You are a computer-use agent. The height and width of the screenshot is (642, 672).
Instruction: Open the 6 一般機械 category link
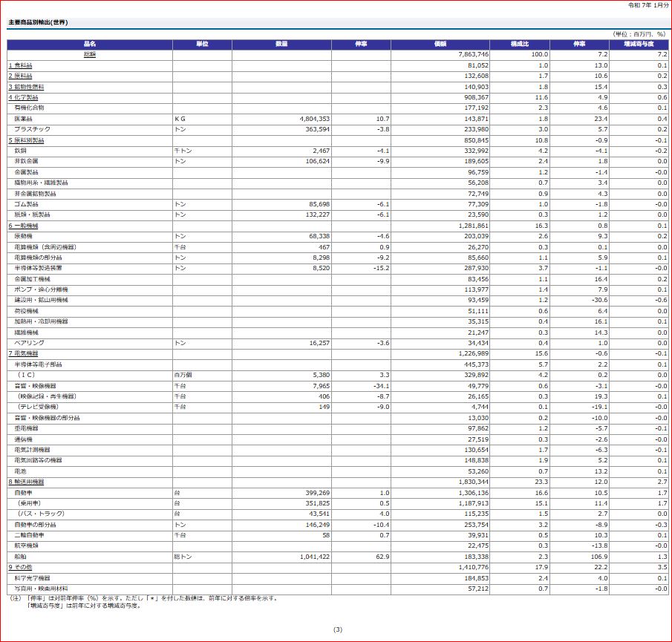(23, 226)
